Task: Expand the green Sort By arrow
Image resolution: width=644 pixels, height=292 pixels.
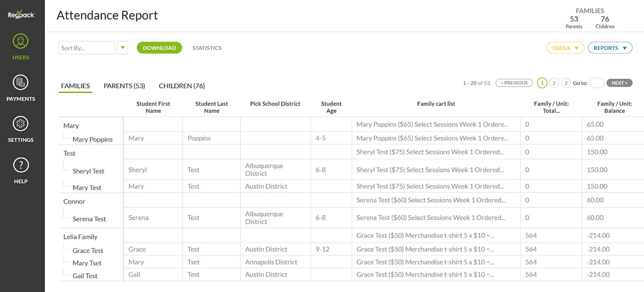Action: [x=123, y=48]
